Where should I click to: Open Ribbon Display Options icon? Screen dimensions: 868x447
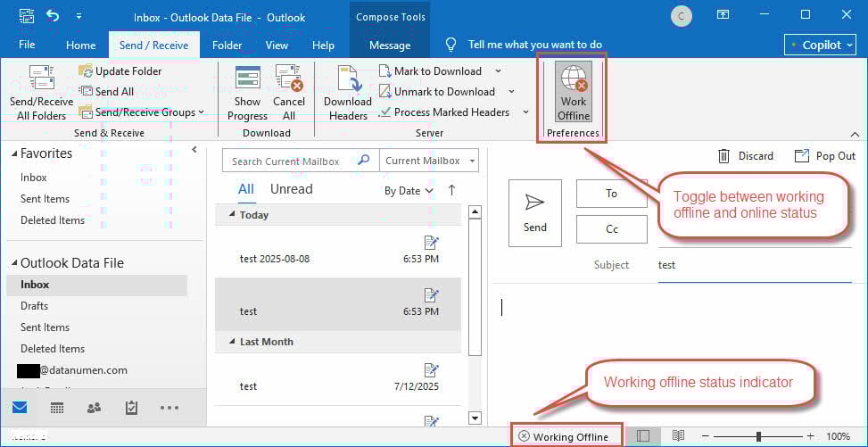(x=723, y=15)
